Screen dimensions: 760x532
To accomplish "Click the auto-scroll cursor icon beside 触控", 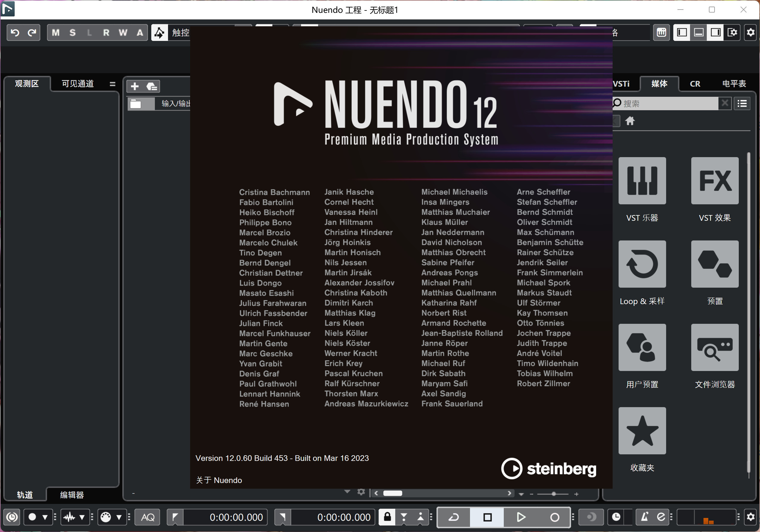I will point(160,32).
